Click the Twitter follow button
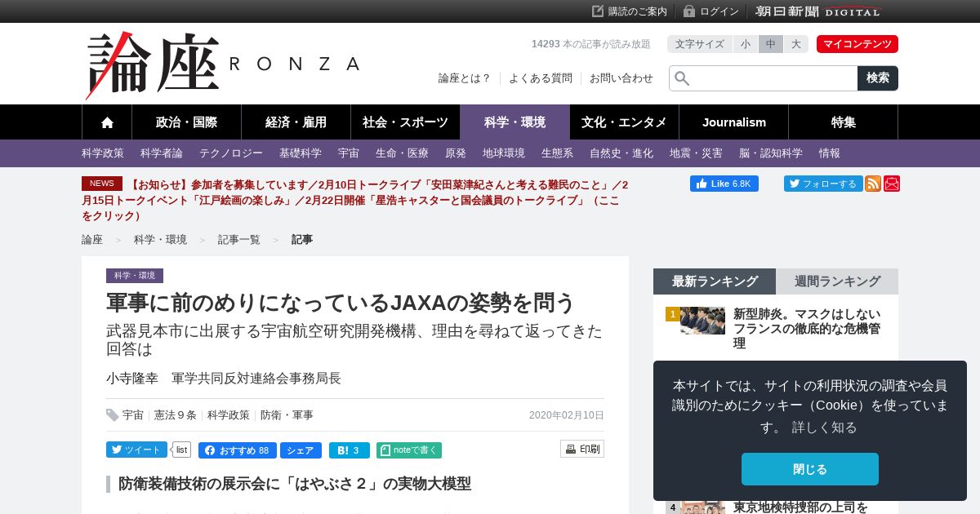 pyautogui.click(x=823, y=184)
